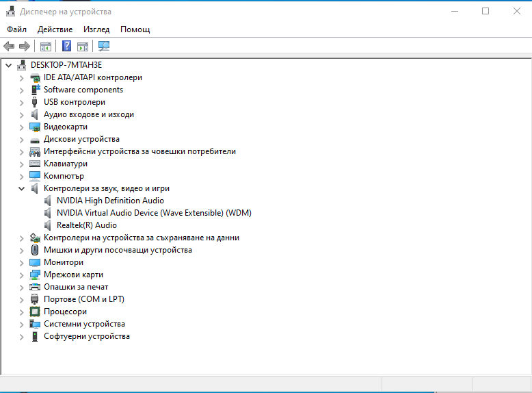This screenshot has height=393, width=532.
Task: Click the Процесори chip icon
Action: 35,312
